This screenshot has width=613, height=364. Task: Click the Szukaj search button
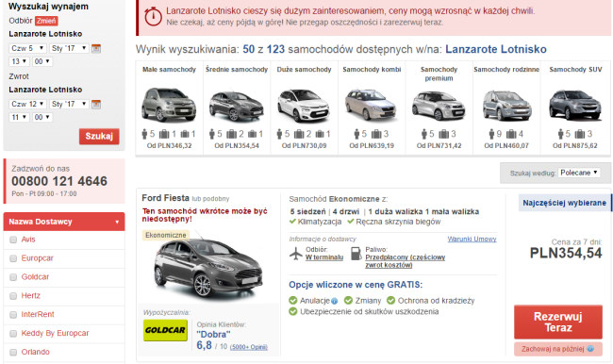point(99,137)
